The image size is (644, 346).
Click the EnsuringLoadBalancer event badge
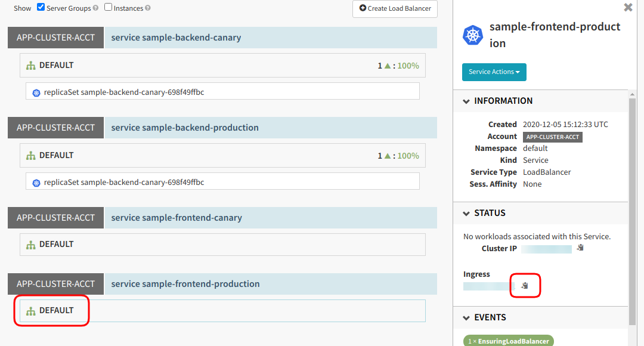[508, 341]
